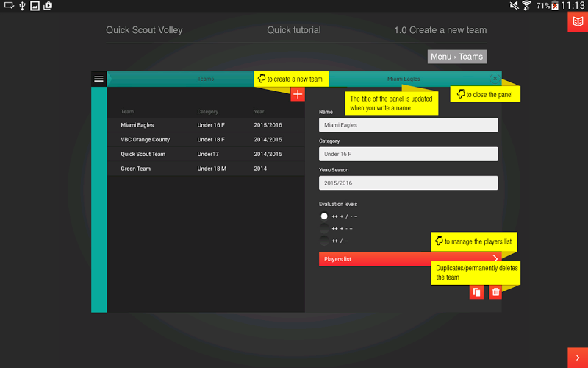The image size is (588, 368).
Task: Click the duplicate team icon
Action: pos(476,291)
